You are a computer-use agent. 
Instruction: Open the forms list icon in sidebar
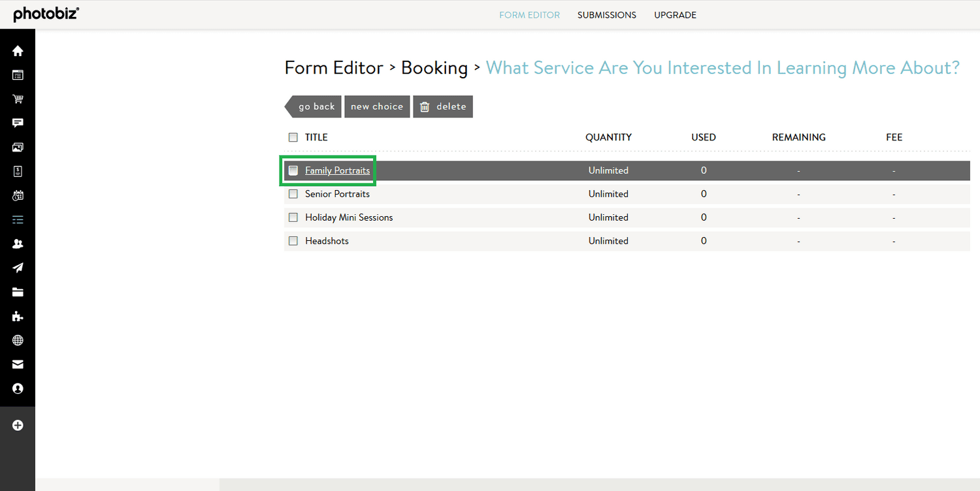tap(18, 219)
